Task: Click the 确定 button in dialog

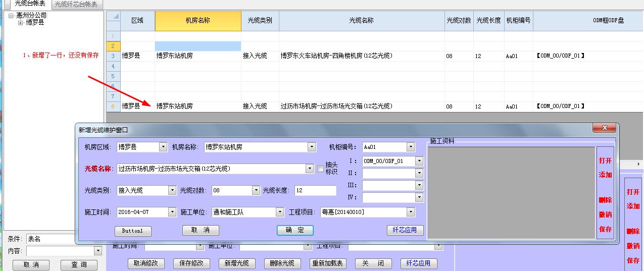Action: 295,230
